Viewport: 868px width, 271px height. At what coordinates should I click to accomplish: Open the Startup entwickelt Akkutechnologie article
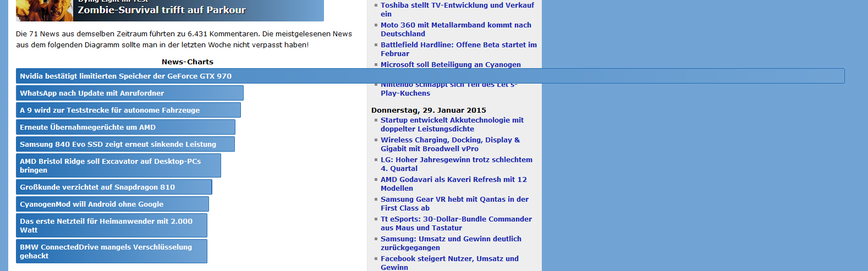pyautogui.click(x=452, y=124)
